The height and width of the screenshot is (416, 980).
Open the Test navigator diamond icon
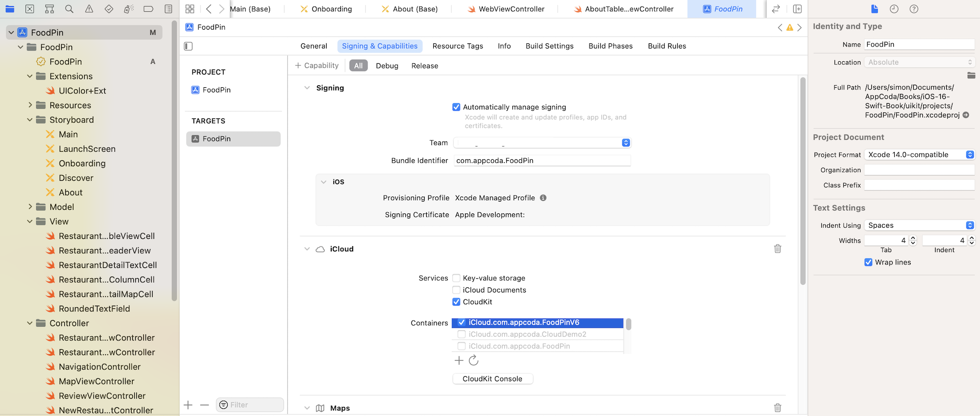[109, 9]
